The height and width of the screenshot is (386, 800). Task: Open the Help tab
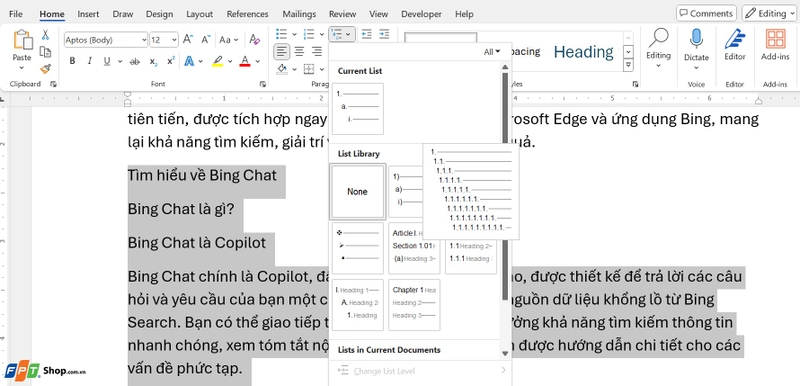[x=464, y=14]
